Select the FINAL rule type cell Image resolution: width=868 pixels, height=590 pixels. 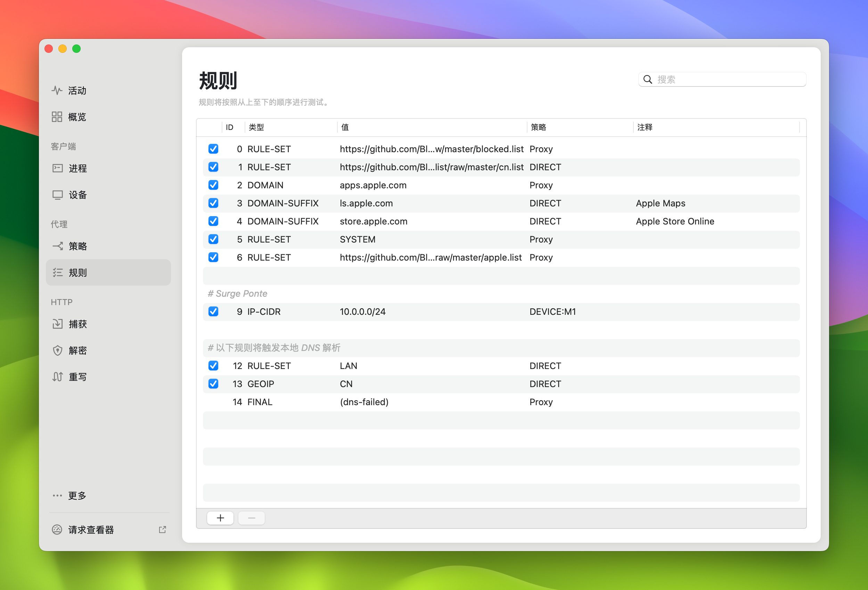[x=260, y=402]
